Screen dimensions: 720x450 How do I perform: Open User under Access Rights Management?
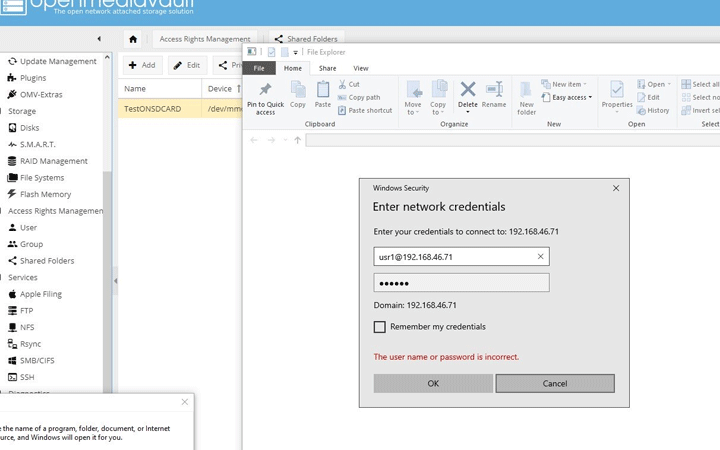22,227
